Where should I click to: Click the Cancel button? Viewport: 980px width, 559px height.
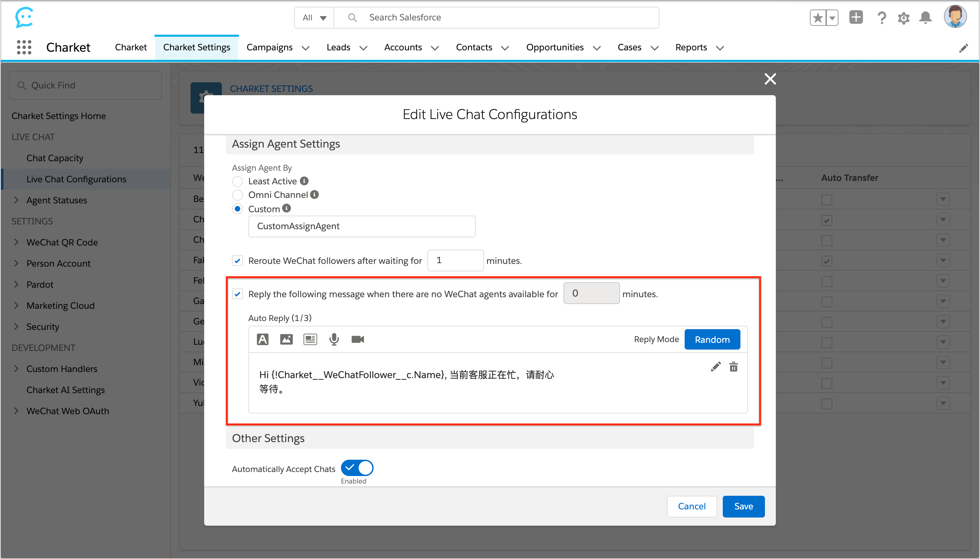tap(692, 506)
